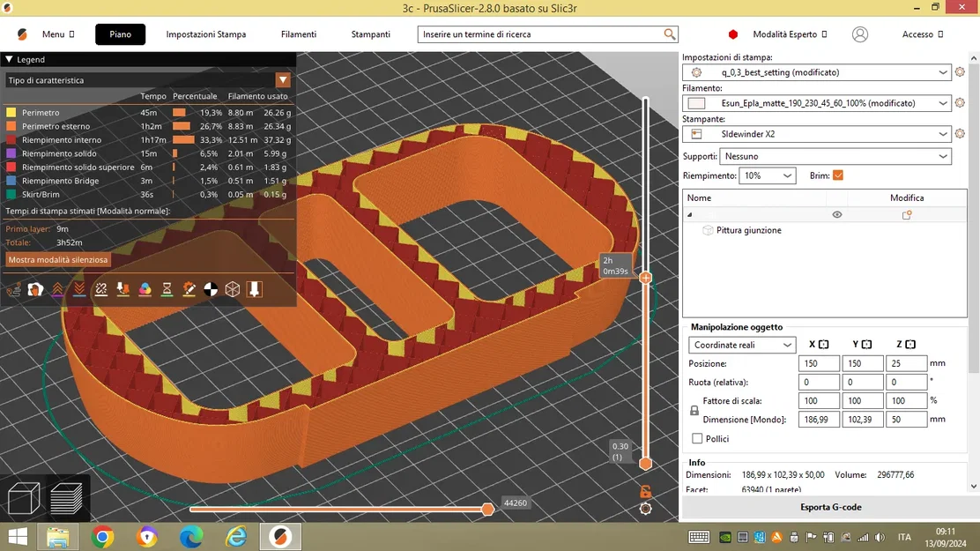
Task: Toggle Perimetro yellow visibility in legend
Action: pyautogui.click(x=11, y=113)
